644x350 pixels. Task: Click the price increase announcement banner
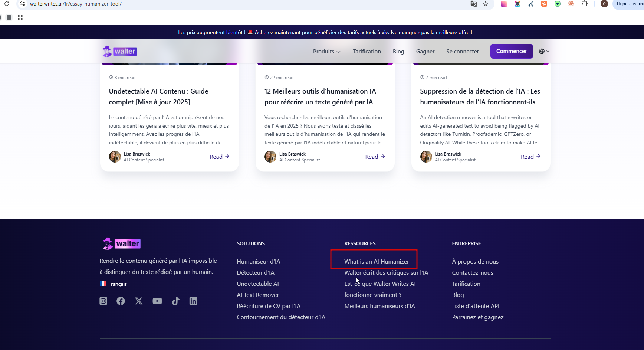322,32
